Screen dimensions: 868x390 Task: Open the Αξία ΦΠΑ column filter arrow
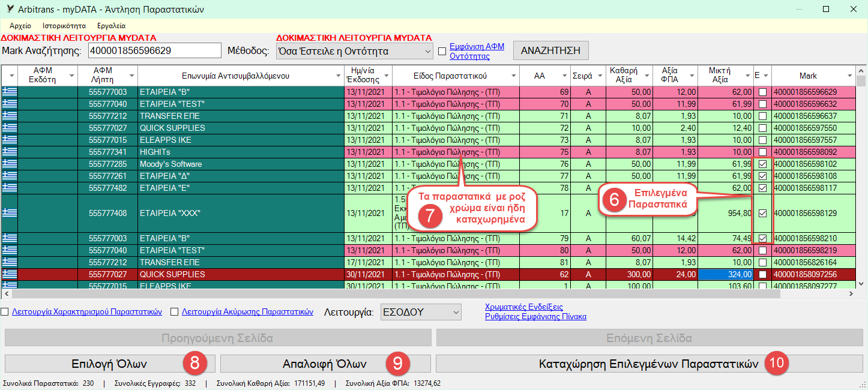(x=692, y=76)
